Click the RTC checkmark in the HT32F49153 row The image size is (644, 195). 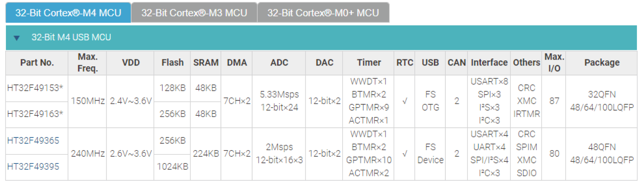click(x=404, y=101)
